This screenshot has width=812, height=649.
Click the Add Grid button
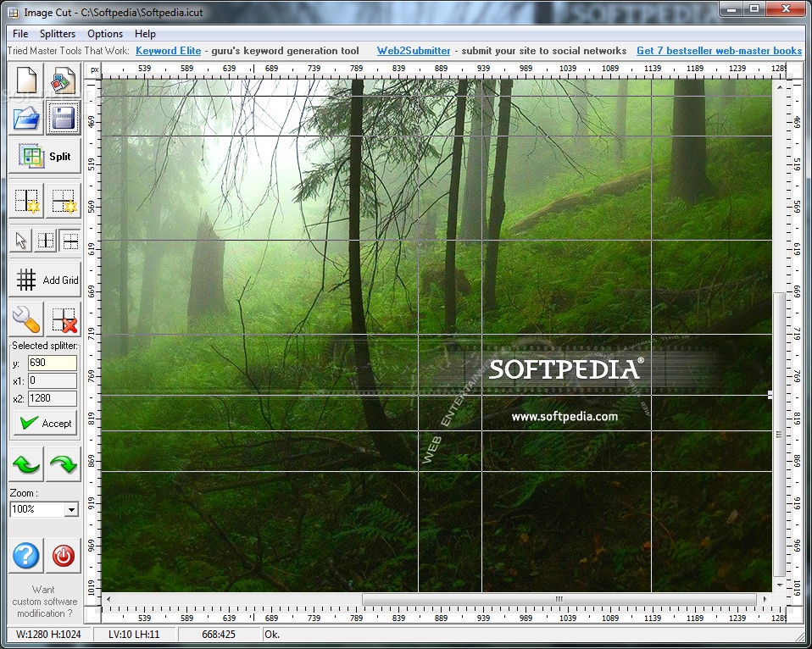(x=45, y=280)
